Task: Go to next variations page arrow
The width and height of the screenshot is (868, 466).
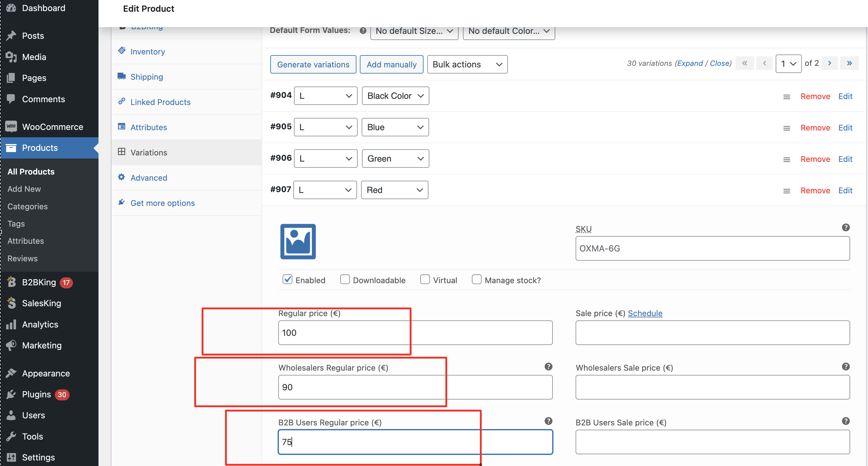Action: [x=830, y=63]
